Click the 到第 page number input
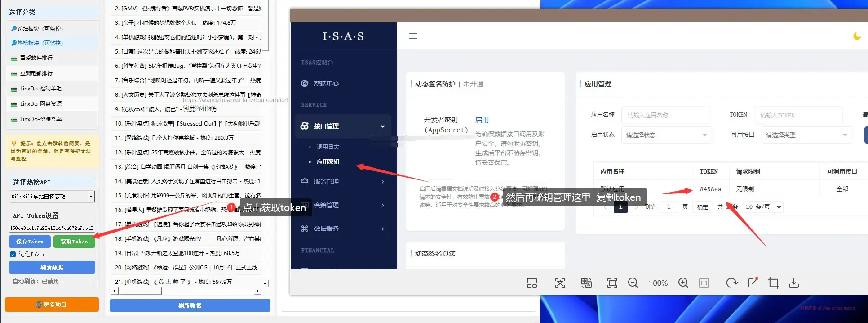This screenshot has width=868, height=323. pos(669,207)
